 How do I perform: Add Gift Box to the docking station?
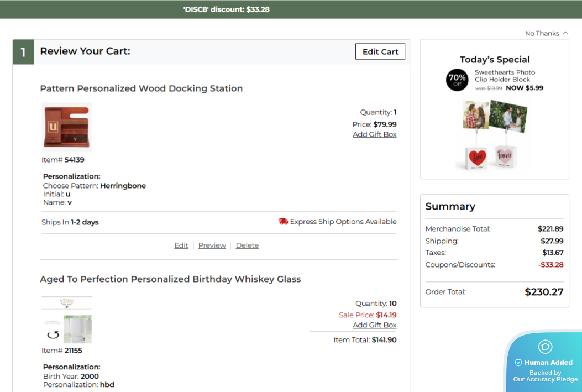point(375,134)
